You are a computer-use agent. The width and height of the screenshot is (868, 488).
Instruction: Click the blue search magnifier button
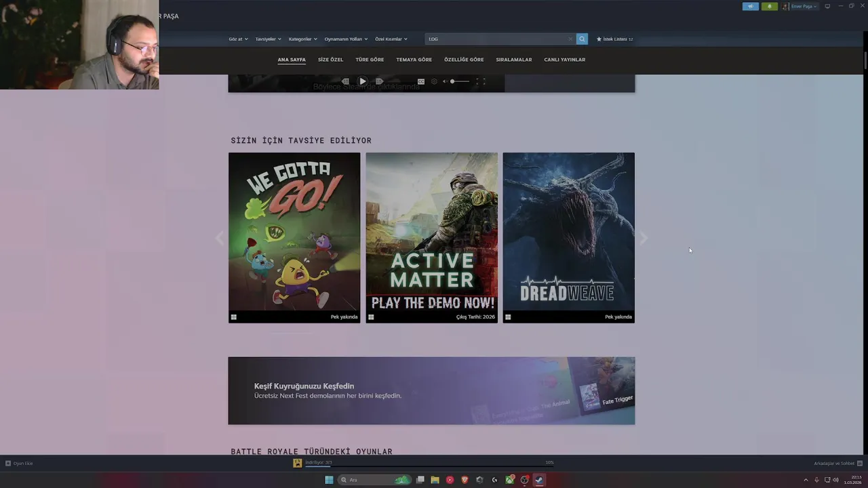coord(582,39)
